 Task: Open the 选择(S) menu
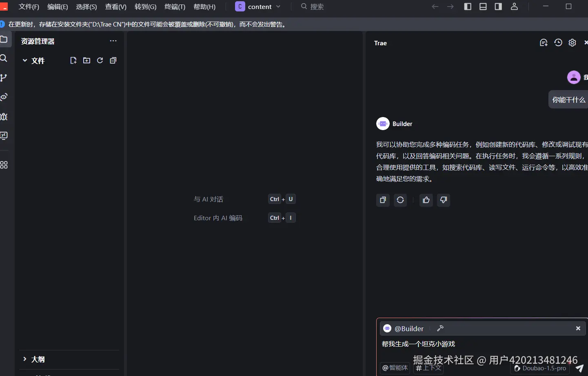pos(87,7)
